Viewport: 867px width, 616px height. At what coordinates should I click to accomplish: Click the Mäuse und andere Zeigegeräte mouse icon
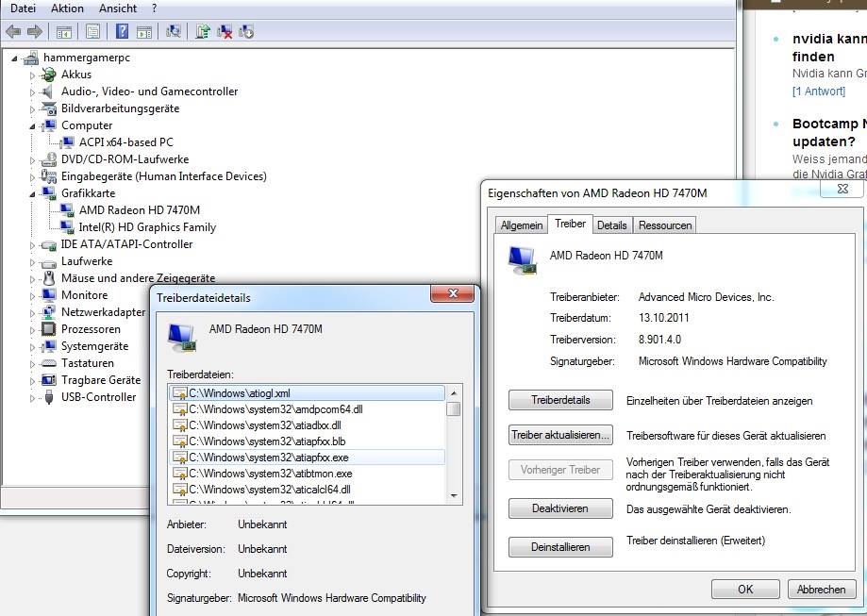49,278
